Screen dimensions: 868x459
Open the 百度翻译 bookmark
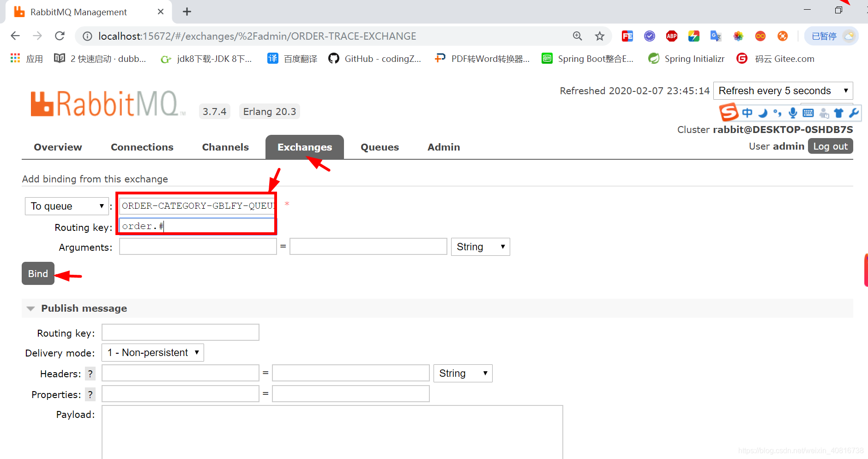[293, 59]
